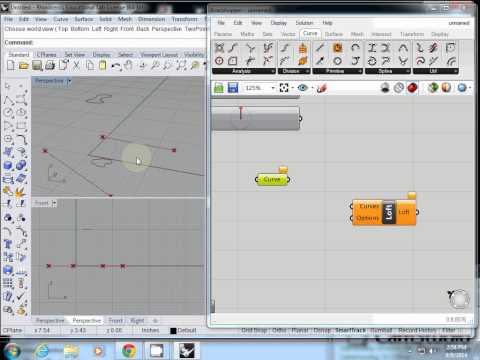Viewport: 480px width, 360px height.
Task: Toggle Gumball in Rhino status bar
Action: pyautogui.click(x=381, y=330)
